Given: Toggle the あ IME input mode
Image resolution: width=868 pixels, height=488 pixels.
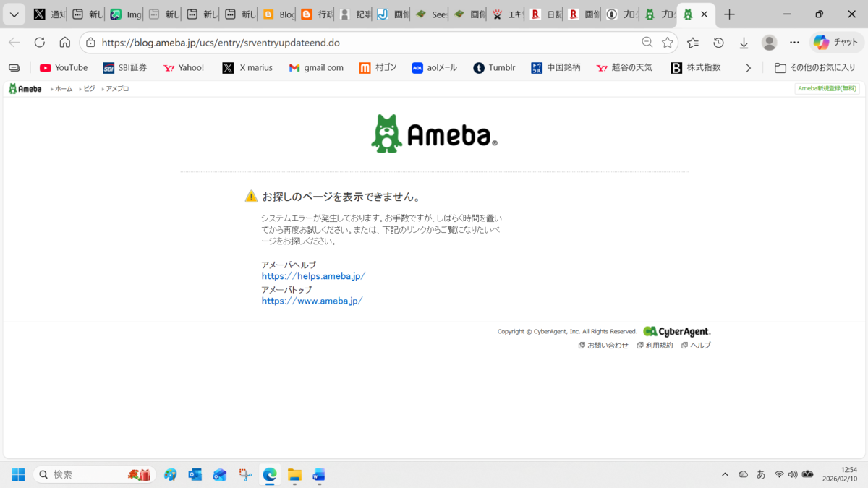Looking at the screenshot, I should coord(761,474).
